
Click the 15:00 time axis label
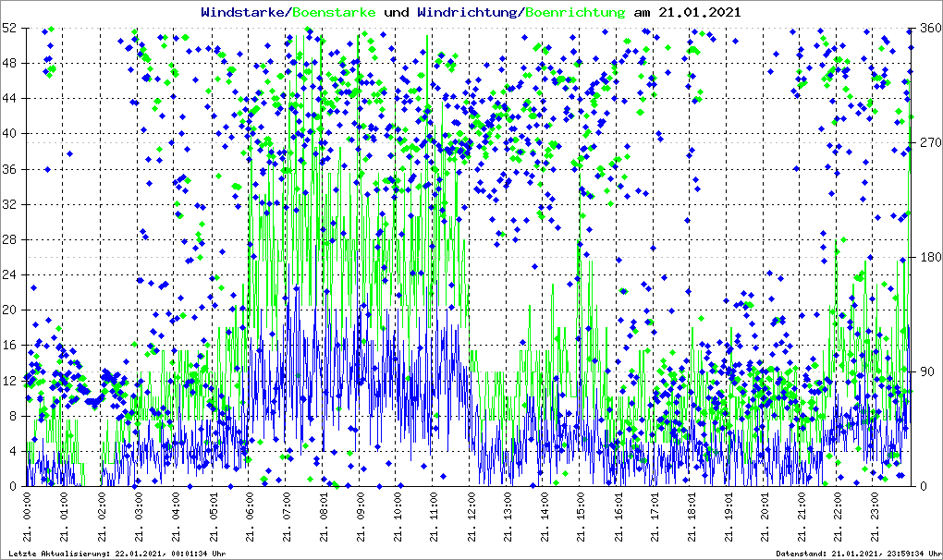pos(581,517)
